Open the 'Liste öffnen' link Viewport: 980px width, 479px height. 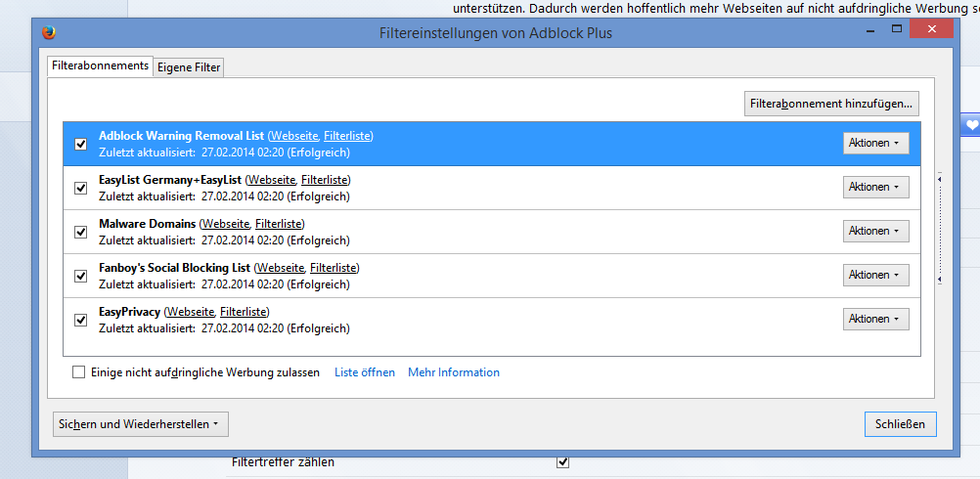pyautogui.click(x=365, y=372)
